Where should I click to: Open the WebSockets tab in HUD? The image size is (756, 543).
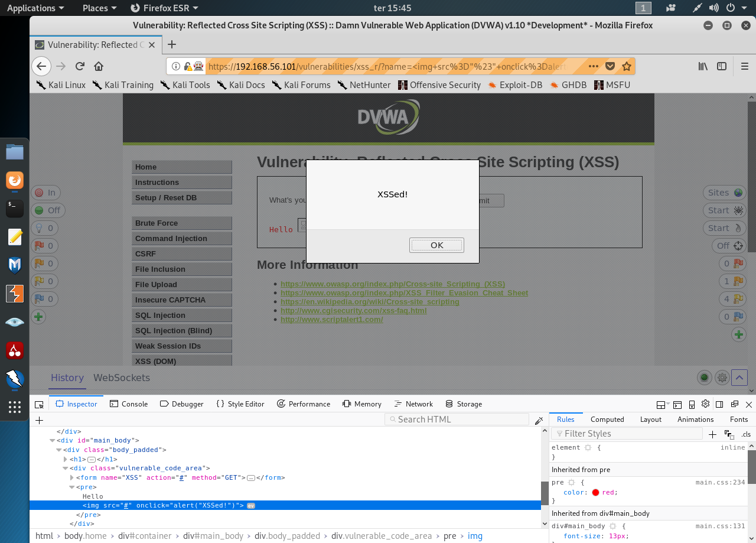tap(122, 378)
